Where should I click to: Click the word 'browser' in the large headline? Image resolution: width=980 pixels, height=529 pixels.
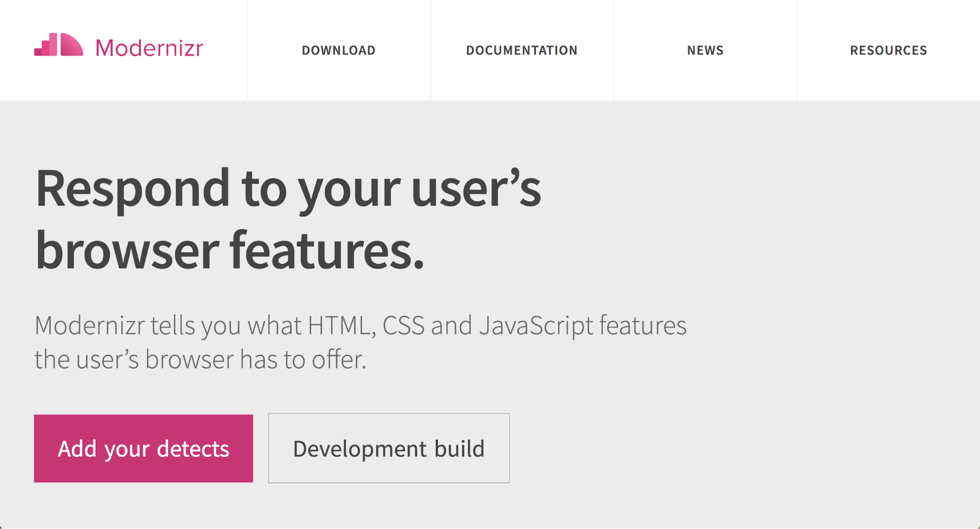pos(127,251)
